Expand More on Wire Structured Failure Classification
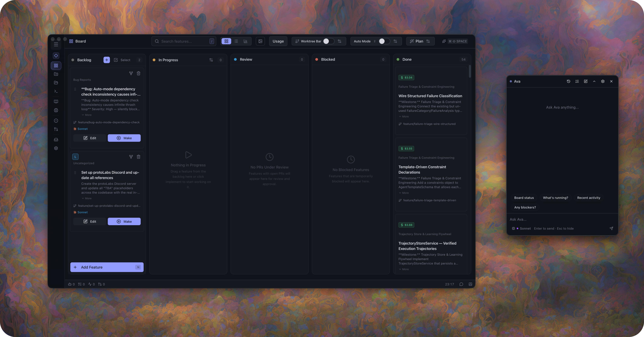 coord(404,117)
